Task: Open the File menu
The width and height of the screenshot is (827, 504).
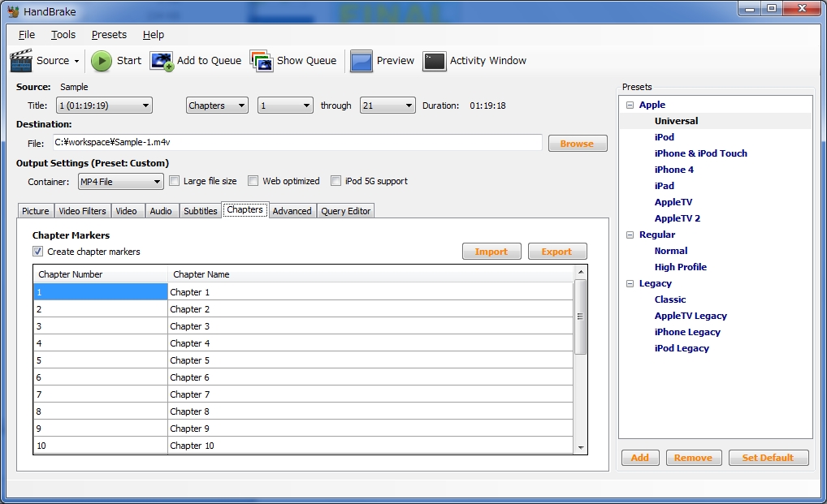Action: 26,35
